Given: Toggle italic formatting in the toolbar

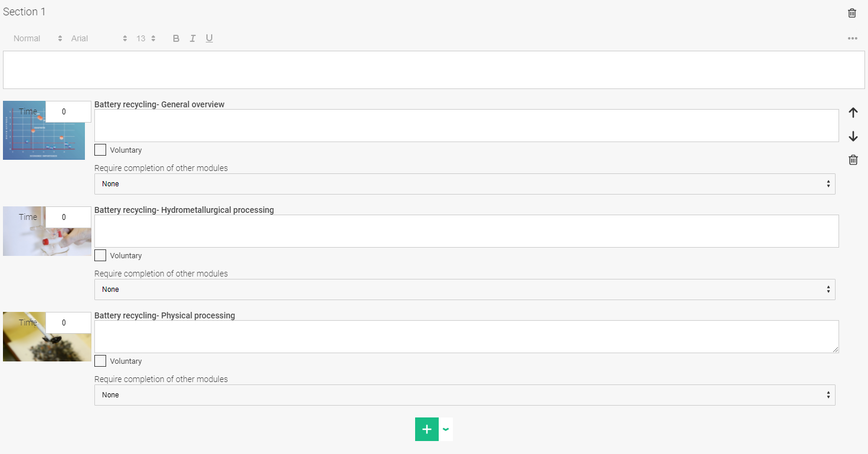Looking at the screenshot, I should coord(192,38).
